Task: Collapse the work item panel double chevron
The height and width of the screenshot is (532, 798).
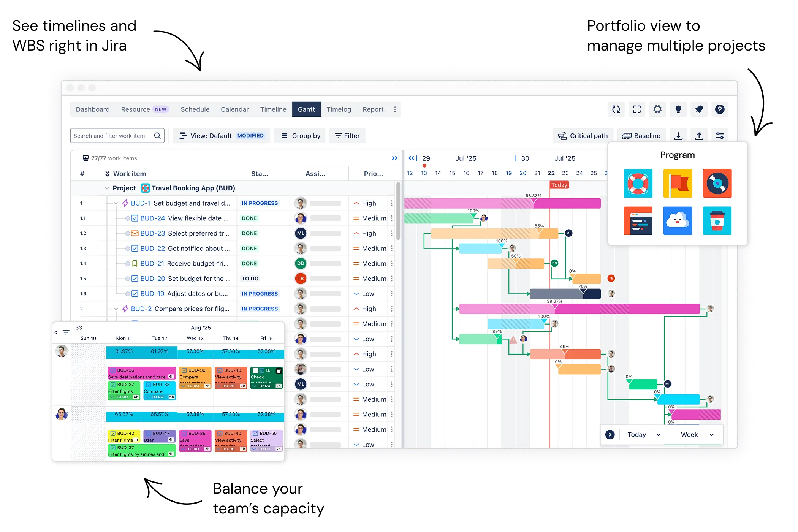Action: click(394, 158)
